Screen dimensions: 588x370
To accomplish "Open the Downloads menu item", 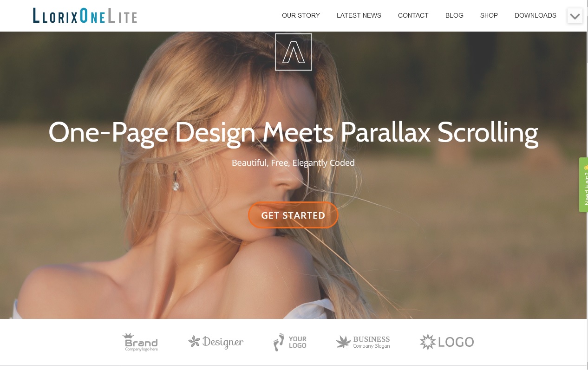I will click(x=536, y=15).
